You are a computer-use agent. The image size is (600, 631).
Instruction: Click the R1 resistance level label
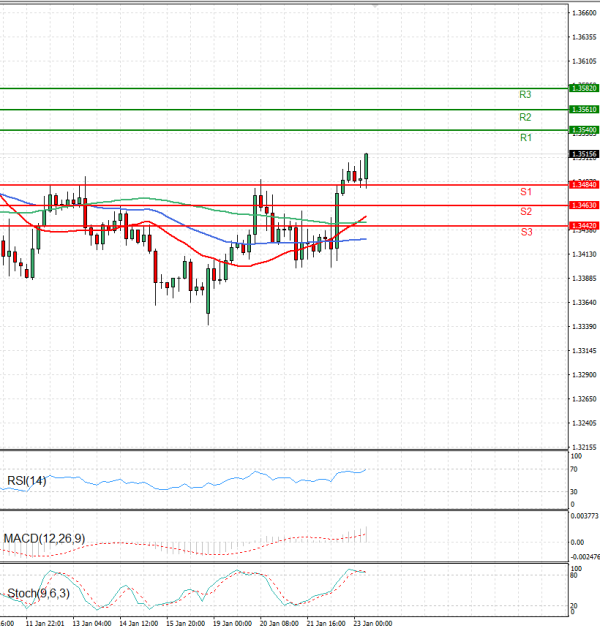pyautogui.click(x=525, y=138)
